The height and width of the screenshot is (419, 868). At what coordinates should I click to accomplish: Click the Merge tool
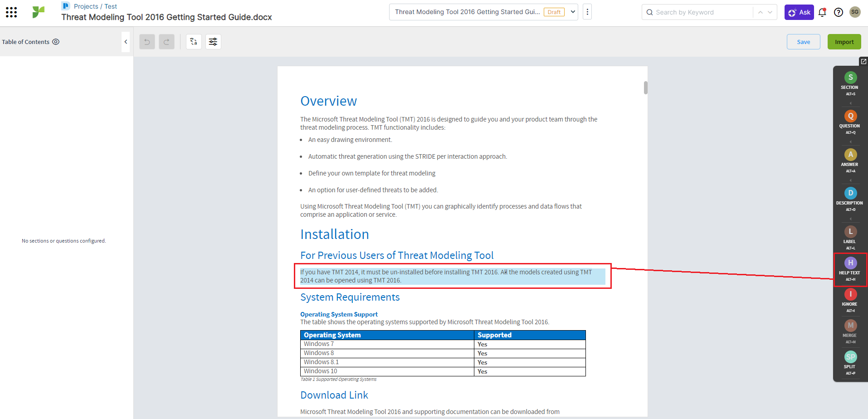coord(850,331)
